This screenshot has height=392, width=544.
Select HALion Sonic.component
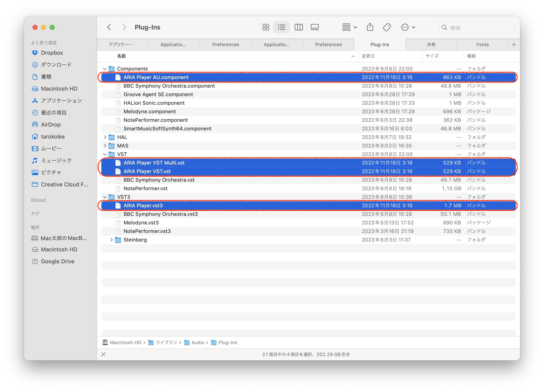click(308, 103)
